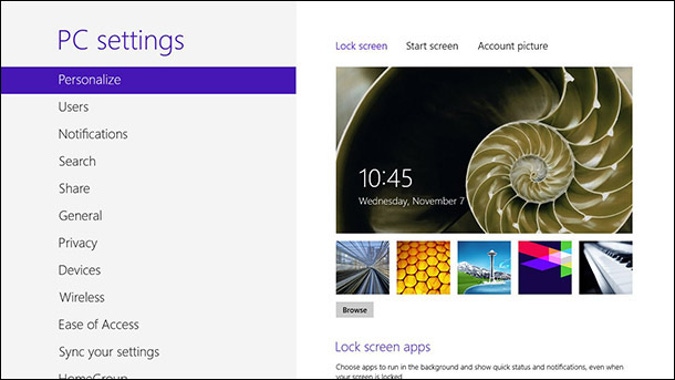Select the Personalize category
Viewport: 675px width, 380px height.
[x=149, y=80]
